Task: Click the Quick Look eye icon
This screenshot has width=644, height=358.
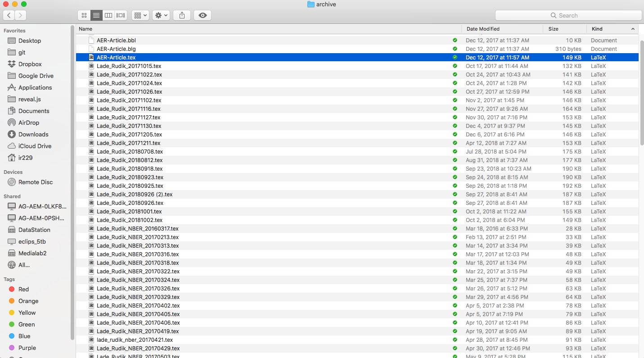Action: 203,15
